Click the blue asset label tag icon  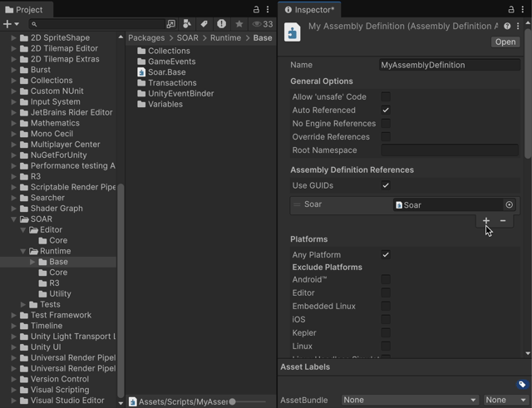(x=521, y=385)
